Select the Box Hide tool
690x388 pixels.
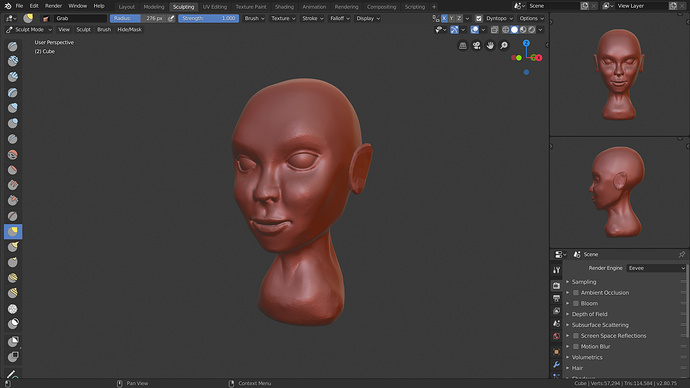(13, 357)
